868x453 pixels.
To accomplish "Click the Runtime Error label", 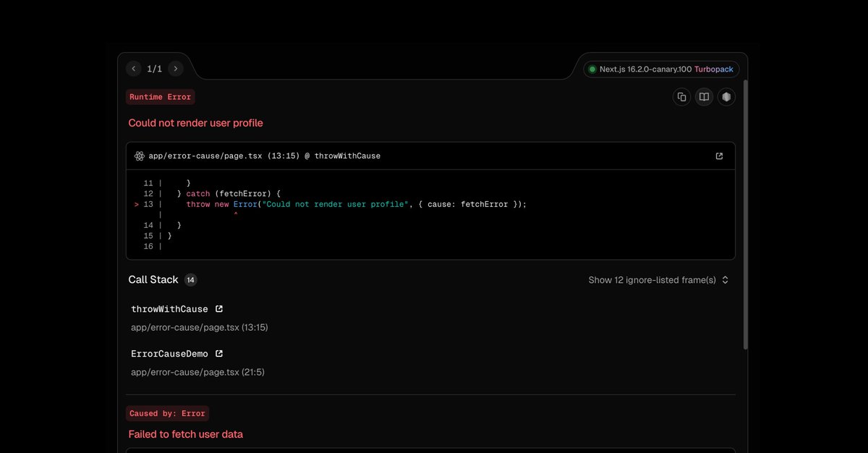I will 161,97.
